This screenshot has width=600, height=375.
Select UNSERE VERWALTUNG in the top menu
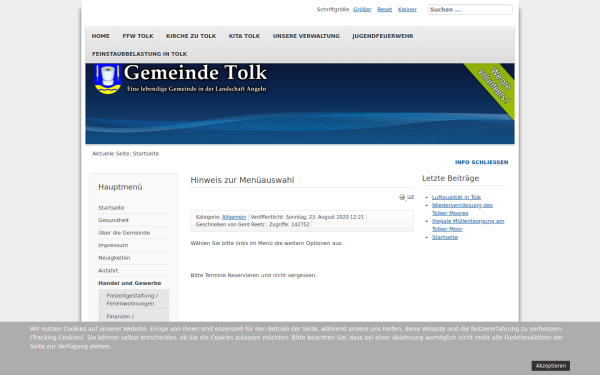click(306, 36)
